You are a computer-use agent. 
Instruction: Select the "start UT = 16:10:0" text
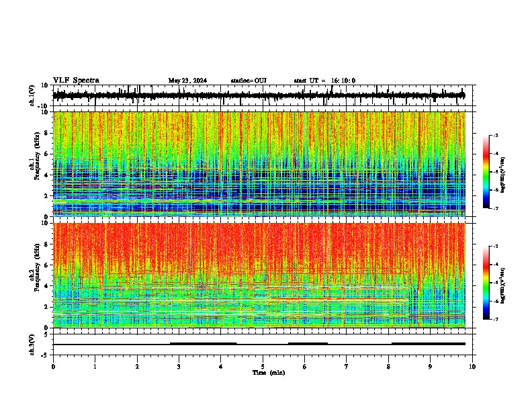[x=324, y=81]
